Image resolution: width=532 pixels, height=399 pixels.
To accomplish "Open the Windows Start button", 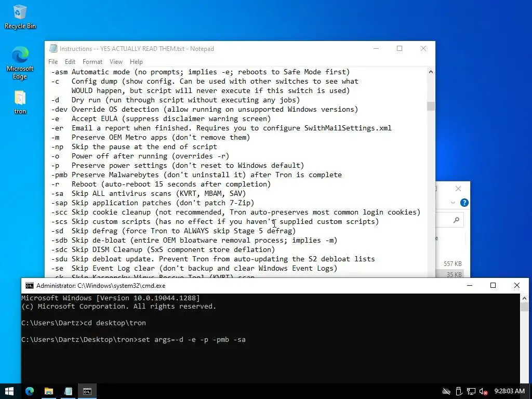I will [9, 391].
